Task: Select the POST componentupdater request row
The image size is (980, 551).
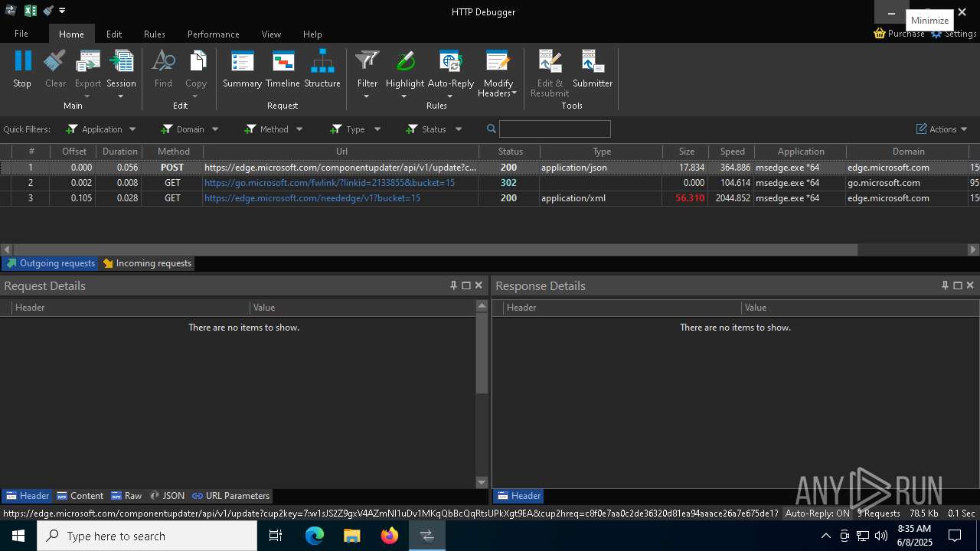Action: tap(490, 168)
